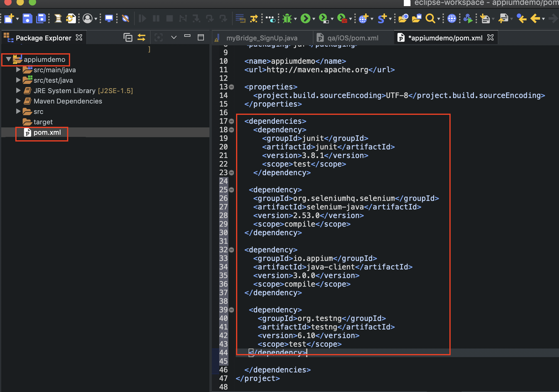Click the web services launch icon

tap(468, 19)
